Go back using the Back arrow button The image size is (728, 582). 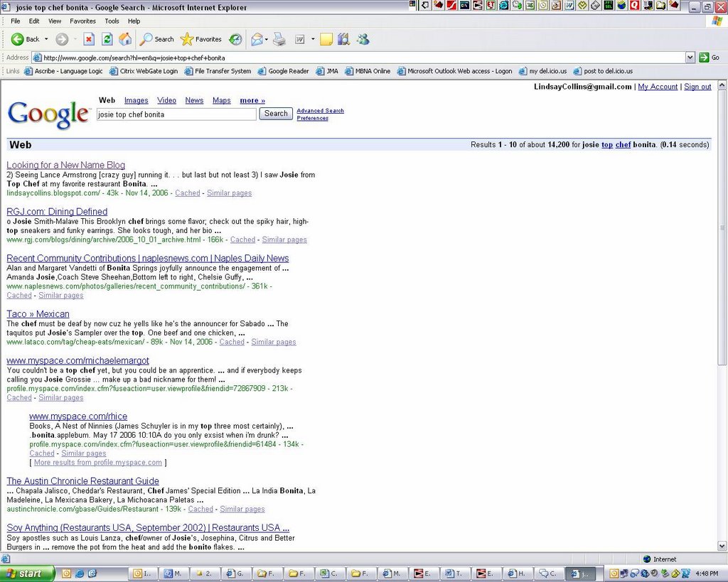pyautogui.click(x=26, y=40)
